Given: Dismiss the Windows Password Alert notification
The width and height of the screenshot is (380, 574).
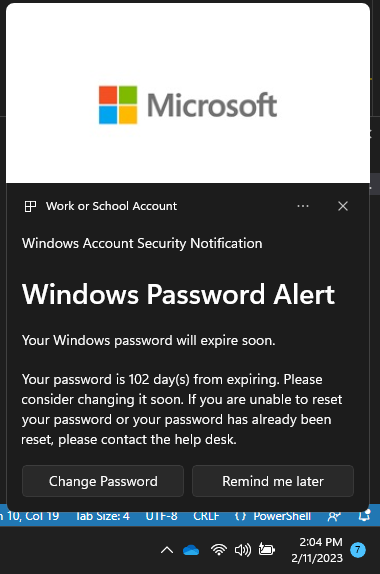Looking at the screenshot, I should coord(343,206).
